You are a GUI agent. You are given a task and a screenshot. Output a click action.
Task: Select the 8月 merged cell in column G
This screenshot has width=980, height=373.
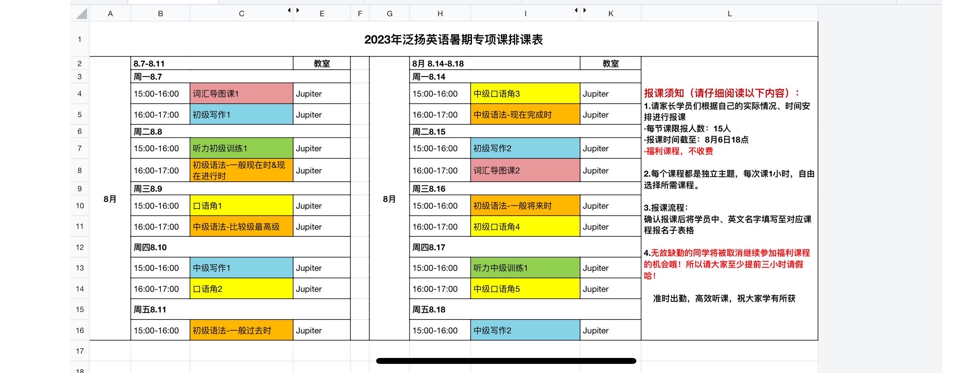(390, 198)
